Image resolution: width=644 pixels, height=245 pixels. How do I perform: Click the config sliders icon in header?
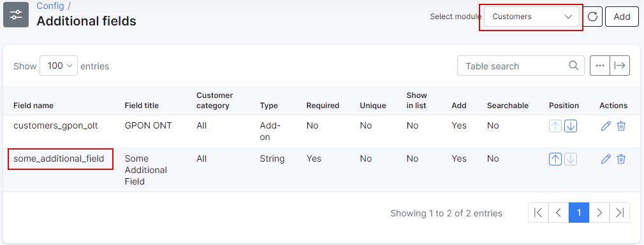tap(16, 15)
